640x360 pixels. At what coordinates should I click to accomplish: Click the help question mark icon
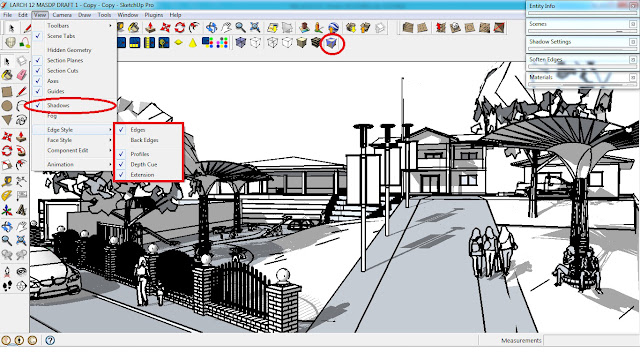point(50,340)
